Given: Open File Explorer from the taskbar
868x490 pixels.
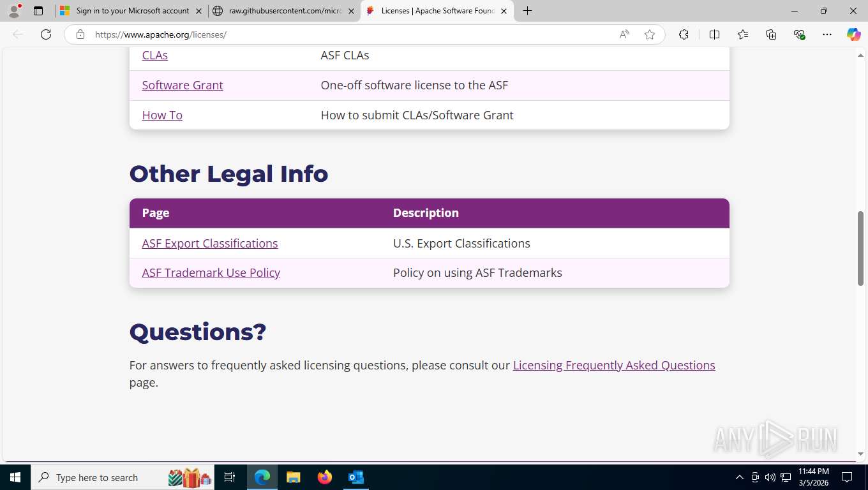Looking at the screenshot, I should (x=293, y=477).
